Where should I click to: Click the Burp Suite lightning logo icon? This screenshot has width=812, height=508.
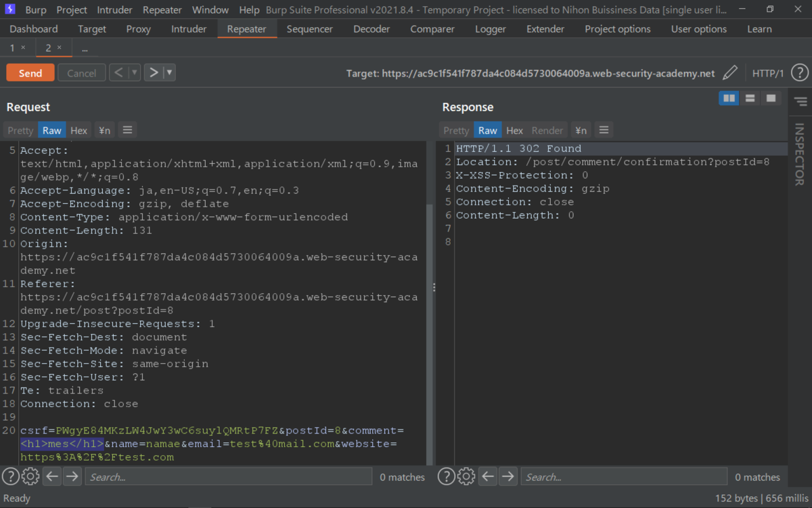click(12, 9)
